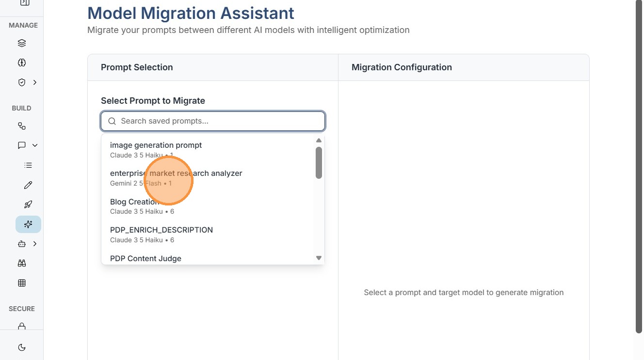Click the shield check icon in sidebar
This screenshot has height=360, width=644.
point(22,82)
